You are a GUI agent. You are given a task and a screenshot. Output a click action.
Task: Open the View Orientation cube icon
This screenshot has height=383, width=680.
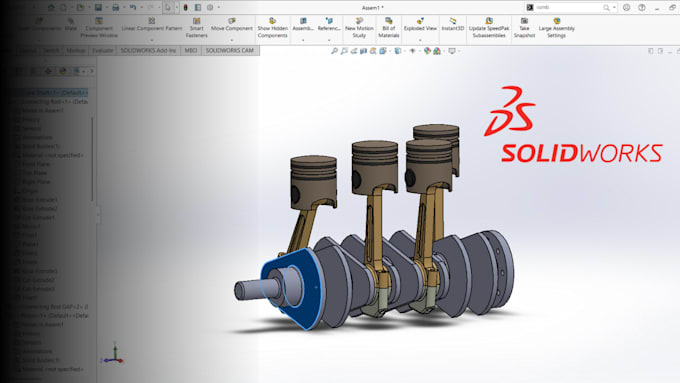point(382,51)
